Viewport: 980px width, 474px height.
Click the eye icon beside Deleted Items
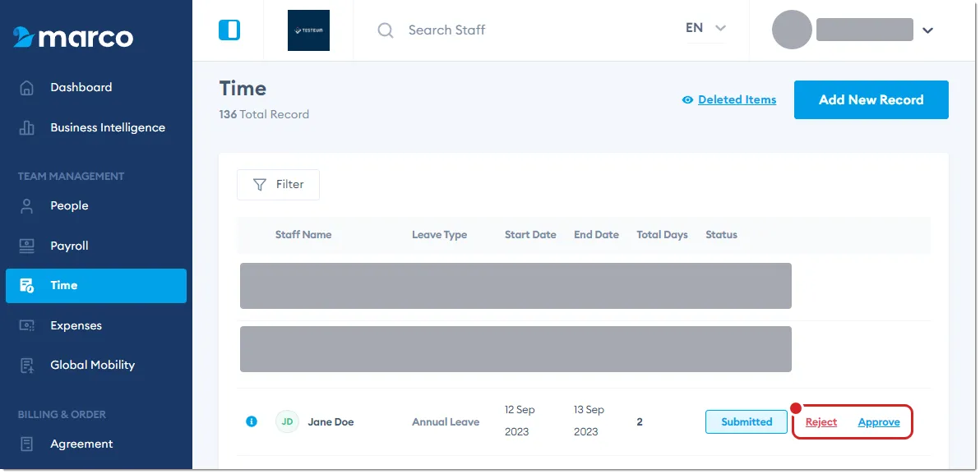[x=687, y=100]
